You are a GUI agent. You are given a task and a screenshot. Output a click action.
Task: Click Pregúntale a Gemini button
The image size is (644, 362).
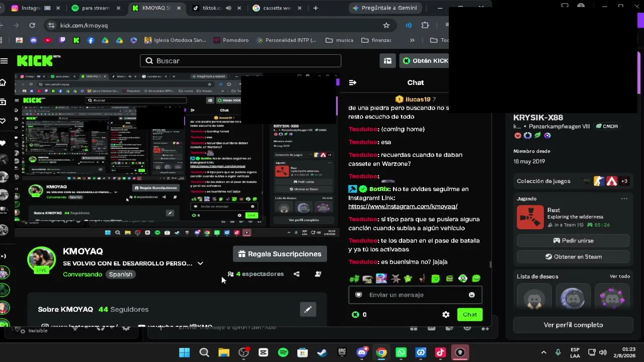tap(385, 8)
